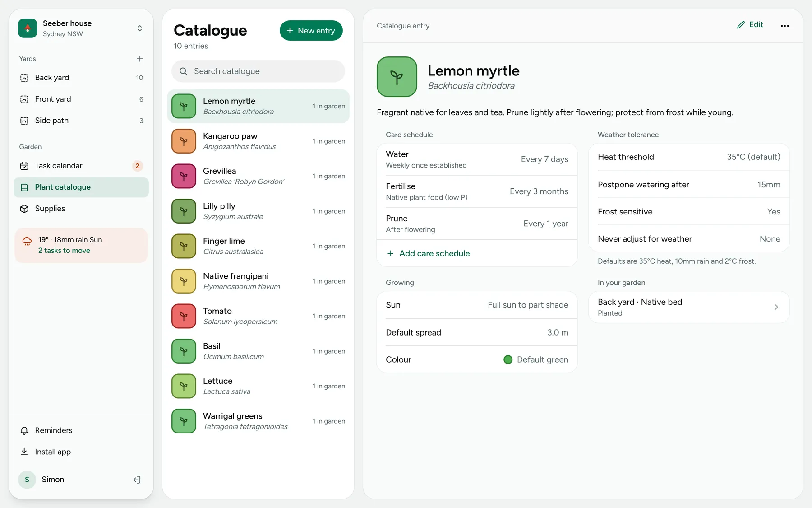Open the '2 tasks to move' weather link
Screen dimensions: 812x508
(64, 251)
